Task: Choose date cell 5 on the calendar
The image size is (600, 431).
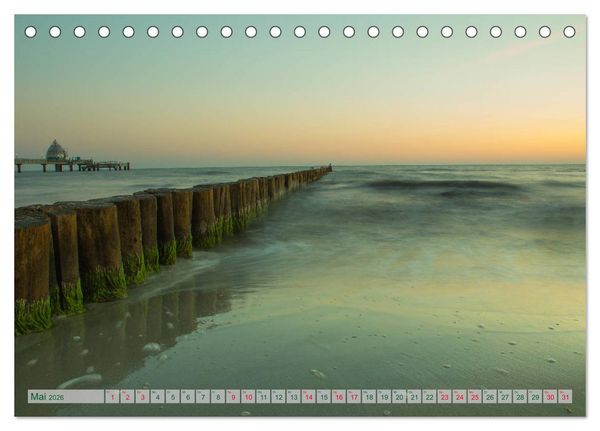Action: pyautogui.click(x=173, y=397)
